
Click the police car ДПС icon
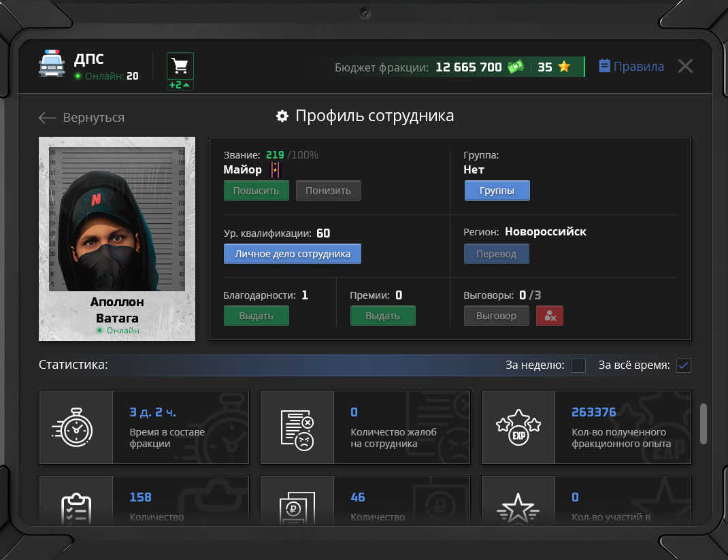coord(52,64)
